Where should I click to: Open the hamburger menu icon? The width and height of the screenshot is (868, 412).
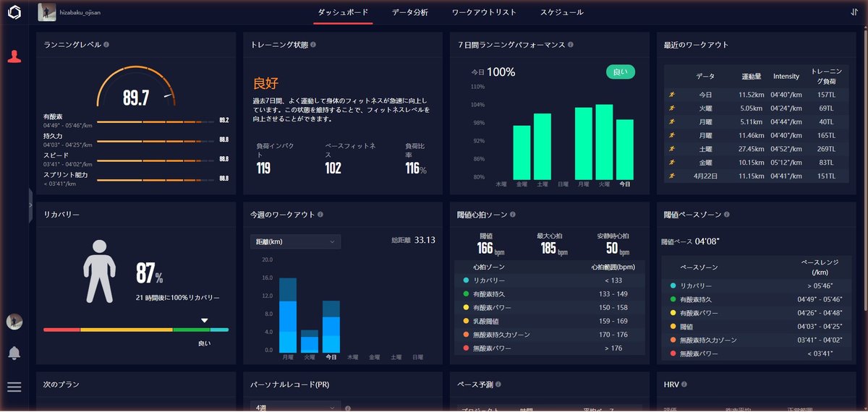pos(14,387)
